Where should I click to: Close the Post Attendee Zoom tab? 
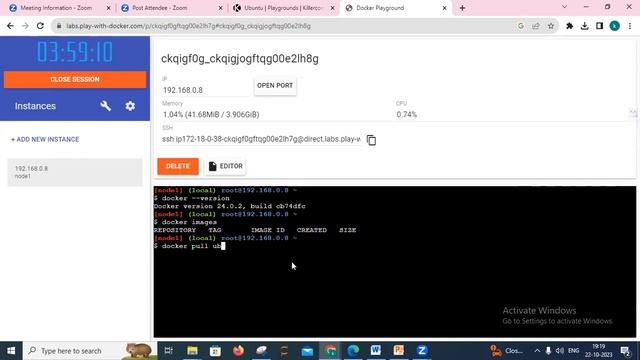pyautogui.click(x=220, y=8)
